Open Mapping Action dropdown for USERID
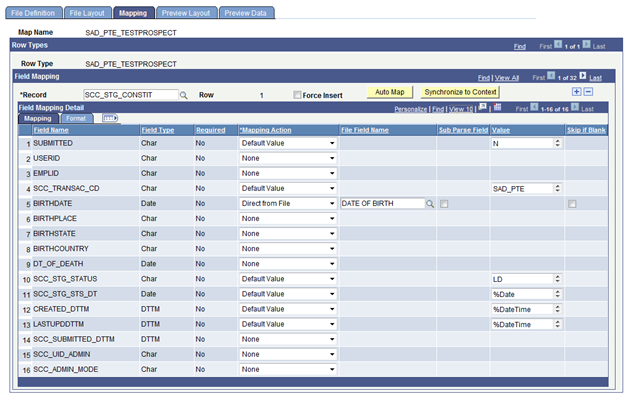 [x=288, y=159]
